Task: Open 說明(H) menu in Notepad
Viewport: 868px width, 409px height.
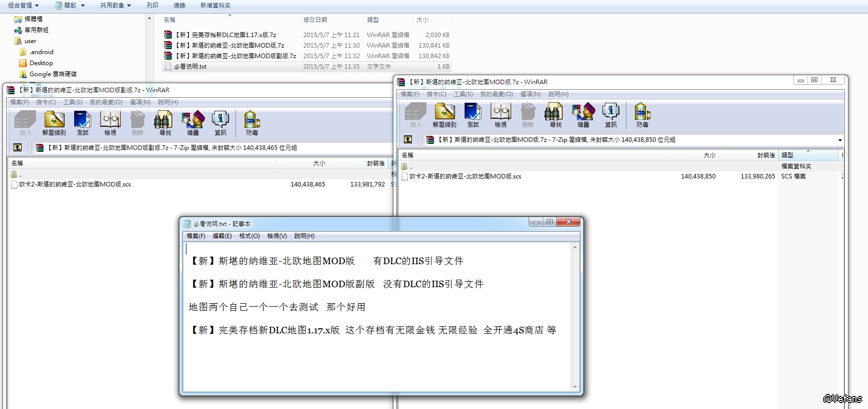Action: click(x=304, y=236)
